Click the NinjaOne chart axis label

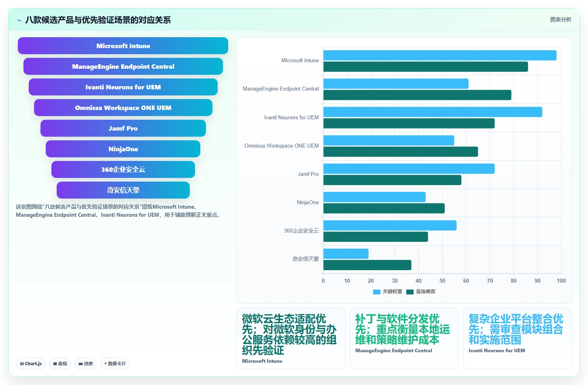(x=308, y=203)
